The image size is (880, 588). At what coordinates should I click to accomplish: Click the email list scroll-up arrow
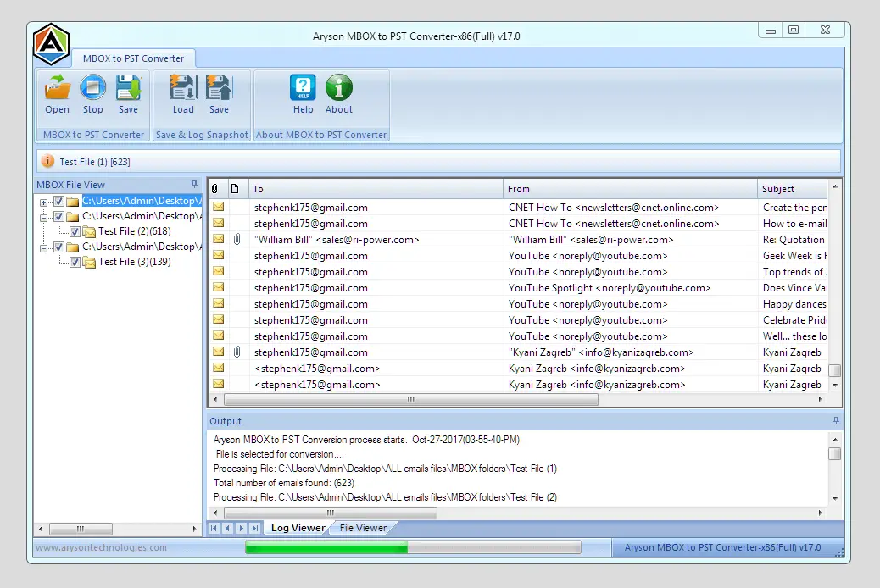(x=835, y=186)
